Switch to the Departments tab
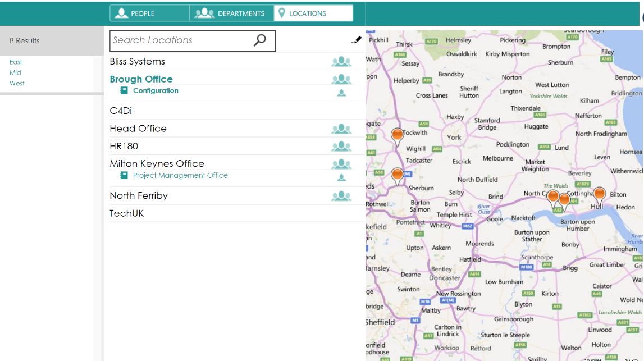Viewport: 644px width, 361px height. pos(231,13)
